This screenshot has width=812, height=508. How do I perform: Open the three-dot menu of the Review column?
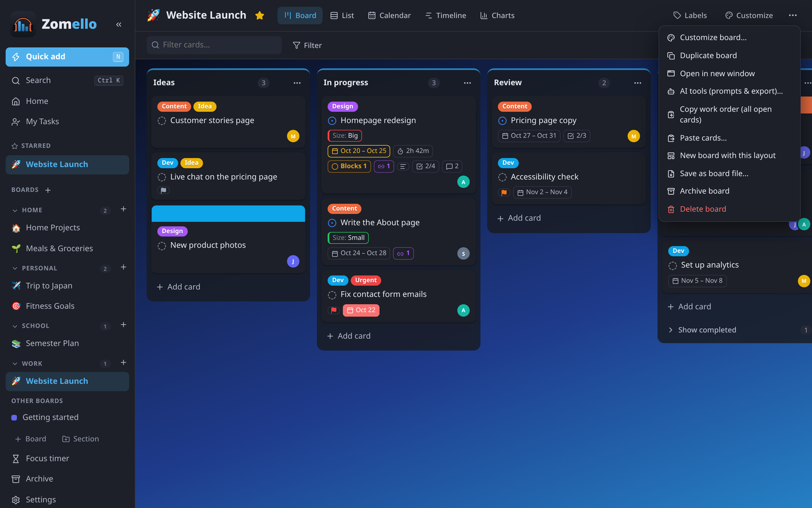(x=637, y=83)
